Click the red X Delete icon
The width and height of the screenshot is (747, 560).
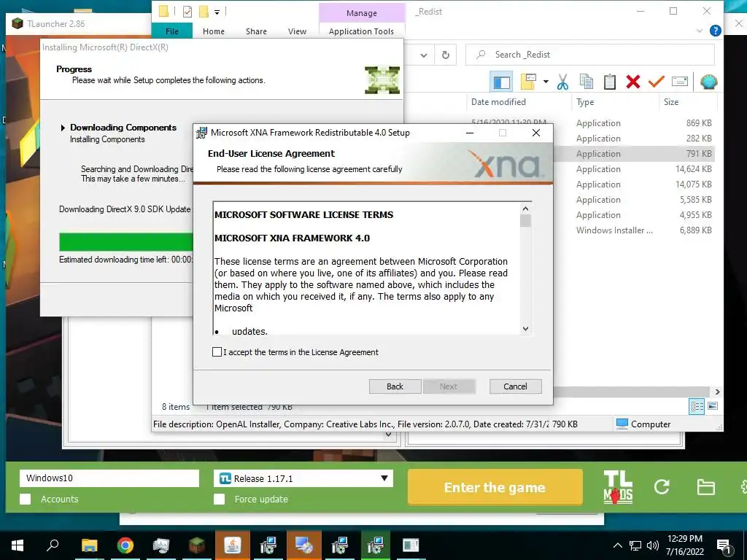click(632, 82)
